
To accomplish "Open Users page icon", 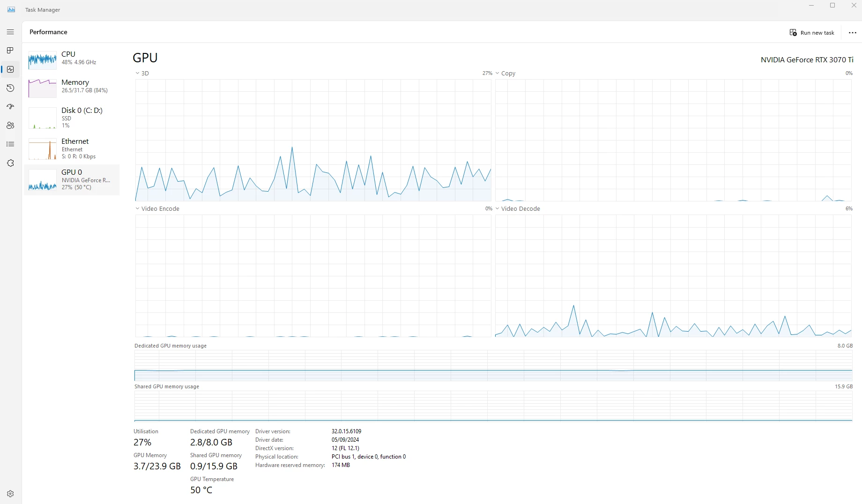I will (10, 126).
